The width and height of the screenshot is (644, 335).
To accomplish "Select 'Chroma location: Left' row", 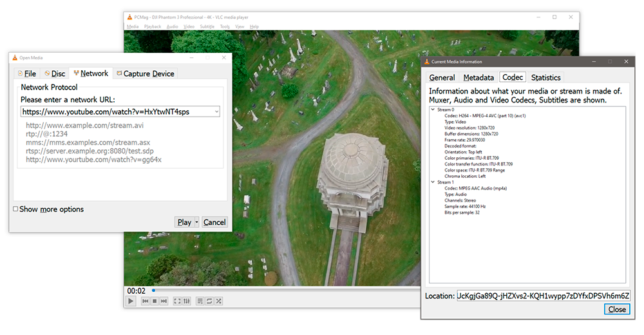I will 465,177.
